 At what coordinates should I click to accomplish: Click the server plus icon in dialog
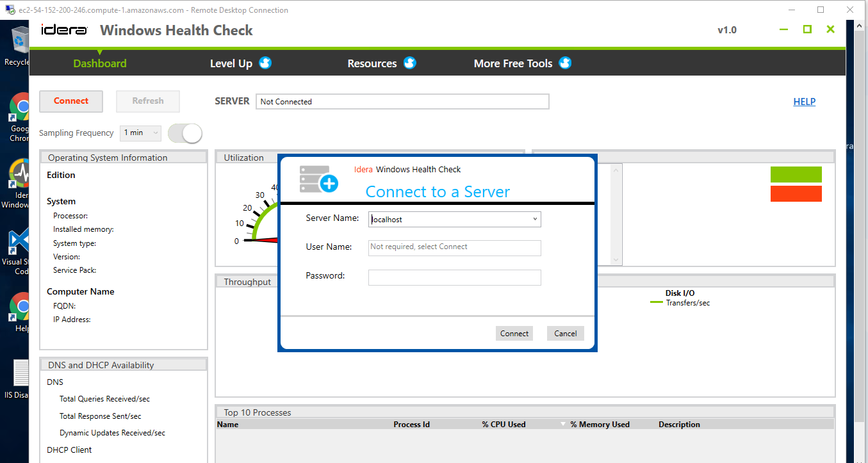click(318, 179)
